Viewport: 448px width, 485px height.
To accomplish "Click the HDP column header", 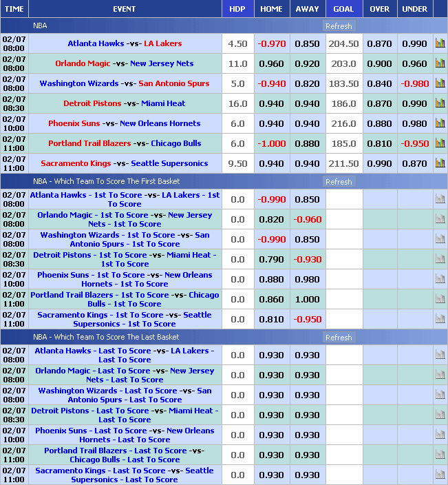I will point(237,9).
